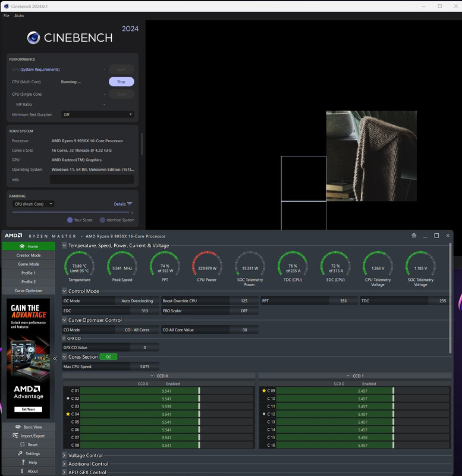The width and height of the screenshot is (462, 476).
Task: Toggle the Your Score legend circle
Action: click(x=70, y=220)
